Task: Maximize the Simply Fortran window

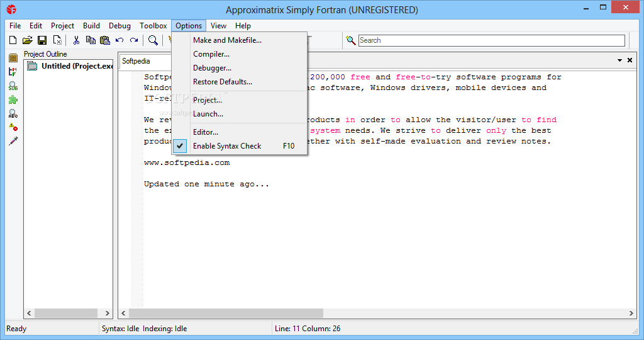Action: (x=603, y=7)
